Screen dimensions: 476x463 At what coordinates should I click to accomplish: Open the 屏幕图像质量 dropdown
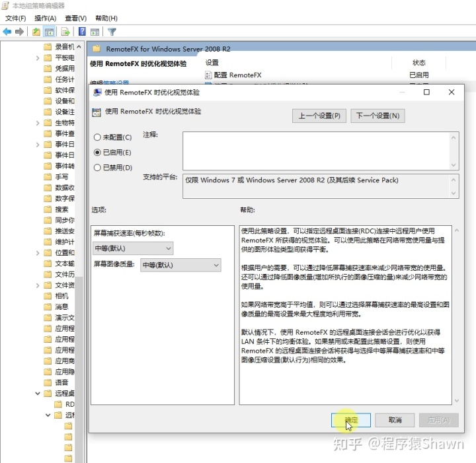tap(180, 265)
